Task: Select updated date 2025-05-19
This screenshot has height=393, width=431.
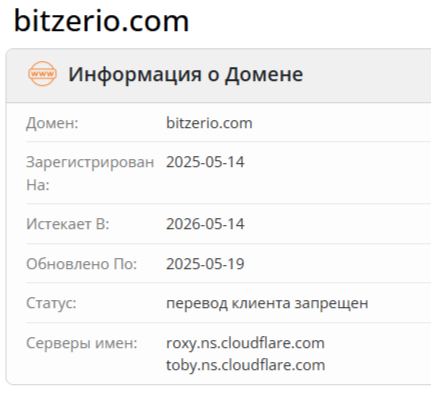Action: pyautogui.click(x=205, y=264)
